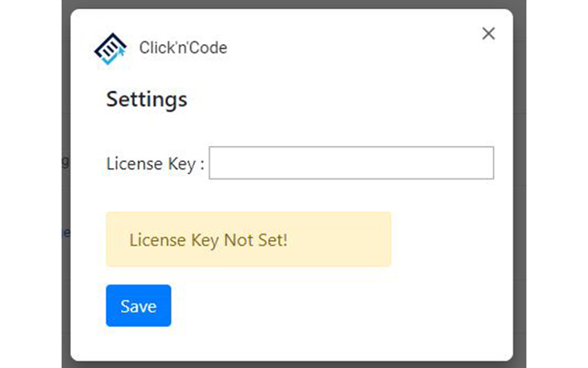Click the left edge of the License Key field
588x368 pixels.
coord(215,163)
